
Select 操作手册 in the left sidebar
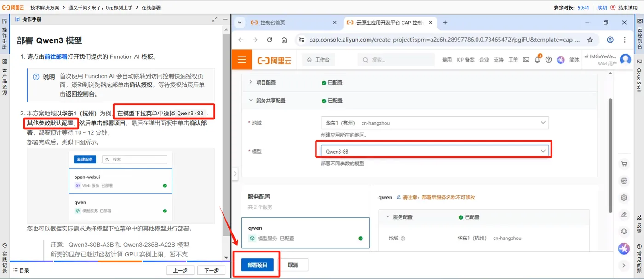point(5,34)
